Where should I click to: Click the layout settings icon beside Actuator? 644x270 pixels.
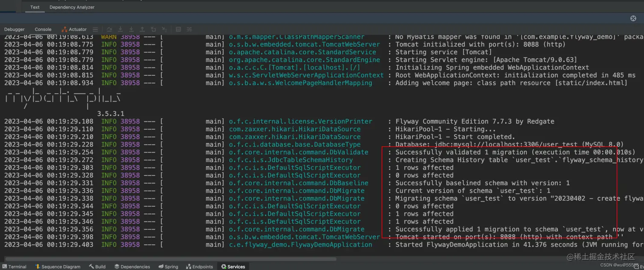95,29
